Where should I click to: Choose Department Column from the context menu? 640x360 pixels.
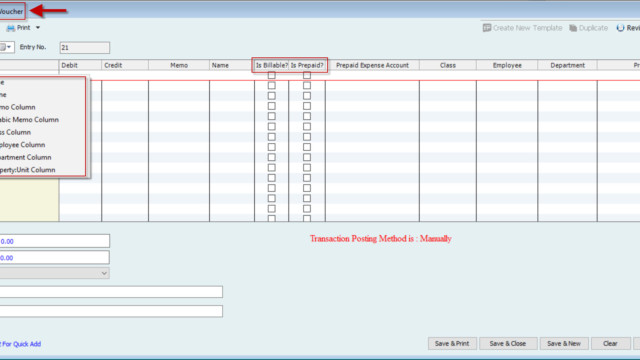click(25, 157)
